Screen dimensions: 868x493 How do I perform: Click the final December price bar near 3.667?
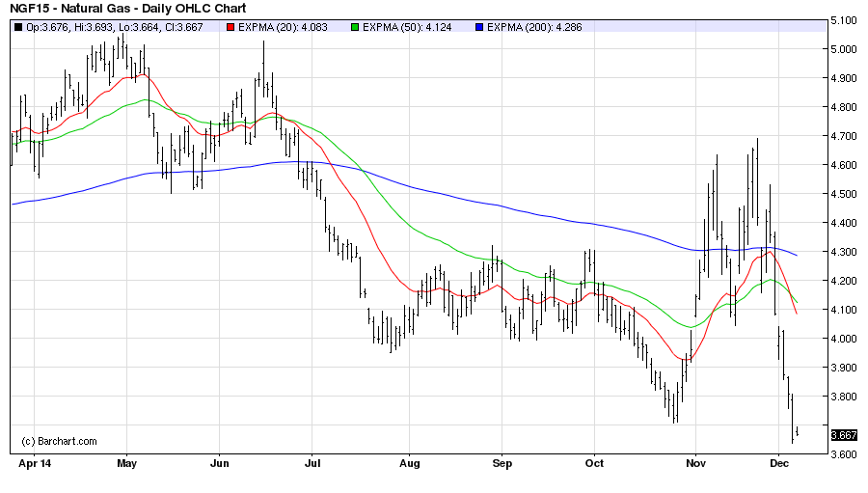[x=798, y=431]
